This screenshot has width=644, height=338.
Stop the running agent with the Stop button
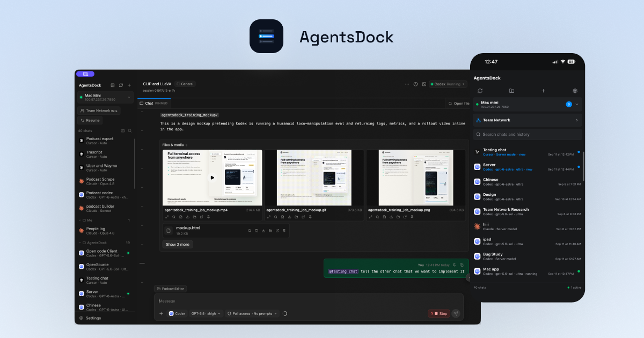click(439, 313)
